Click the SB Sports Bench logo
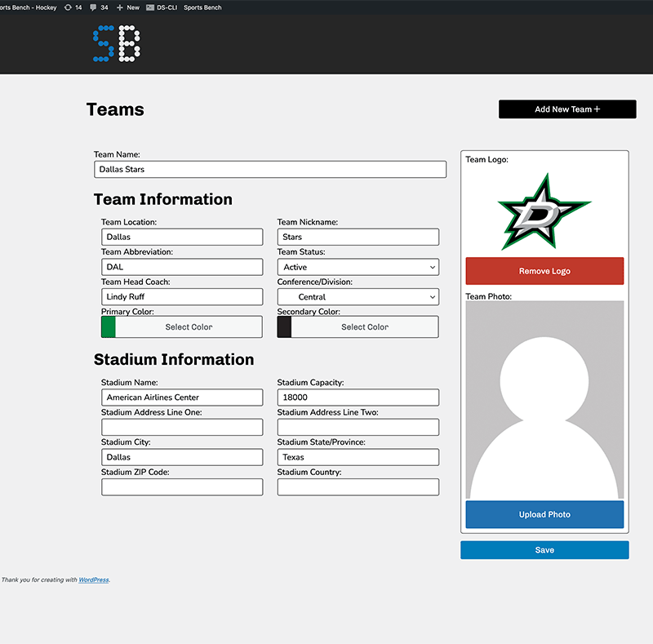This screenshot has height=644, width=653. (117, 44)
